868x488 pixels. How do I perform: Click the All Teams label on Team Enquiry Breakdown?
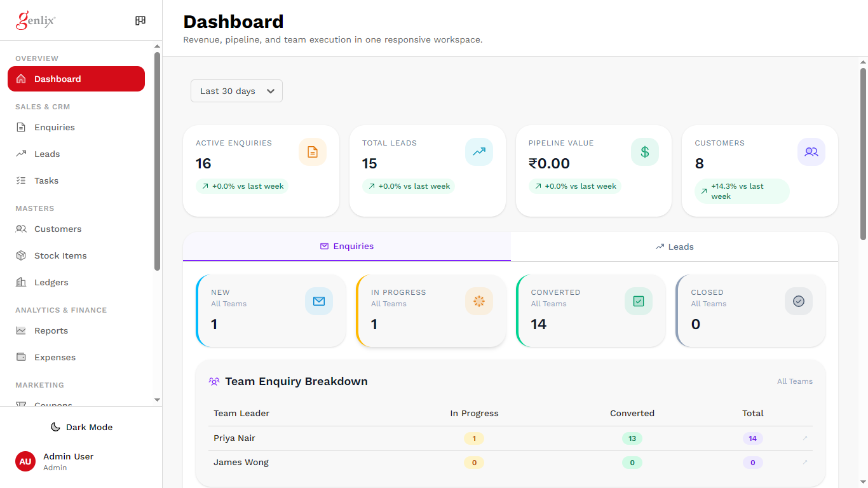(x=795, y=381)
